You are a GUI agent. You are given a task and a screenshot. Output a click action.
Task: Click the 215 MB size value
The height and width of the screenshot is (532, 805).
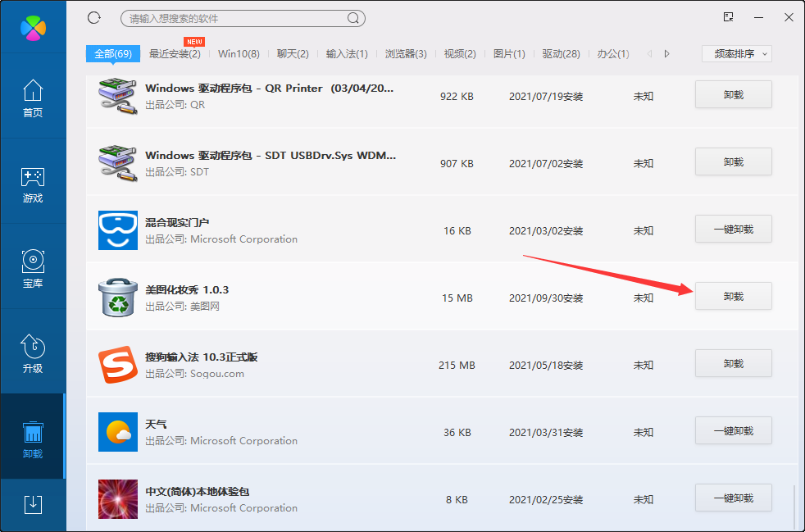point(457,365)
